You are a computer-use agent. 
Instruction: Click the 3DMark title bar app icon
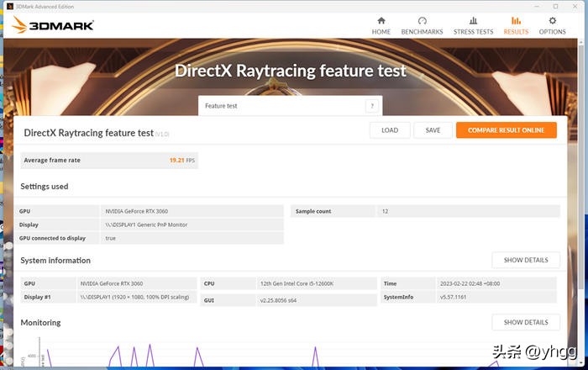click(x=8, y=6)
